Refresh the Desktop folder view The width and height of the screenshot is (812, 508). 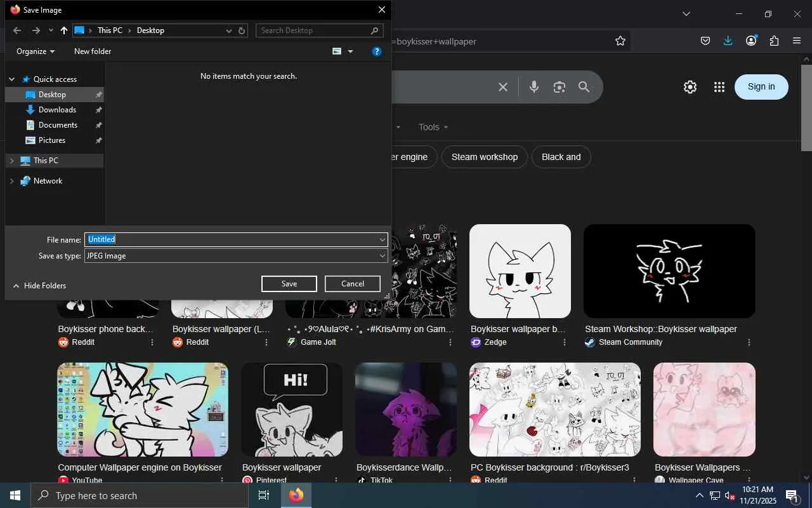coord(242,30)
